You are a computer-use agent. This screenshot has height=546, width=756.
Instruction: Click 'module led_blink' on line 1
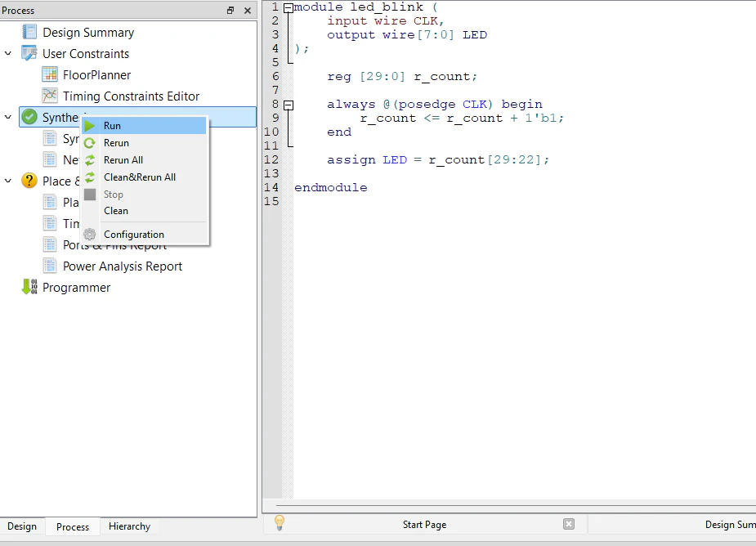coord(359,7)
